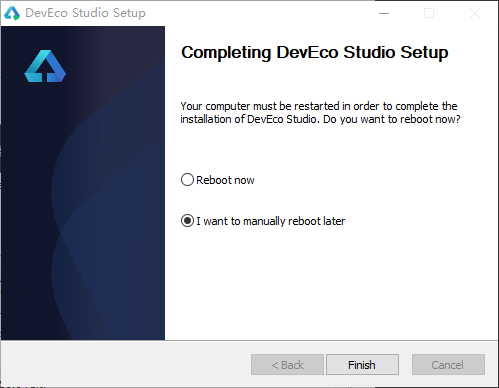Click the grey footer bar left of Back
The image size is (499, 388).
pos(126,364)
